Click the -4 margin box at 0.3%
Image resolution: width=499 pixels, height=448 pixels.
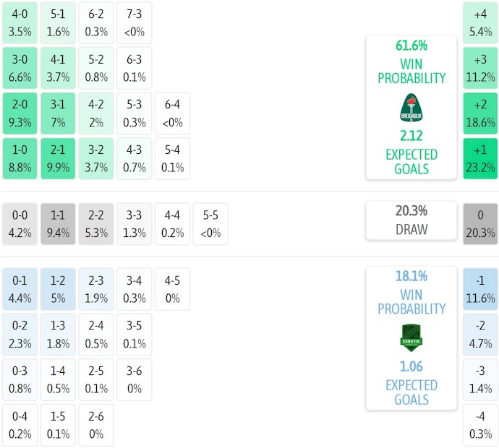click(480, 425)
